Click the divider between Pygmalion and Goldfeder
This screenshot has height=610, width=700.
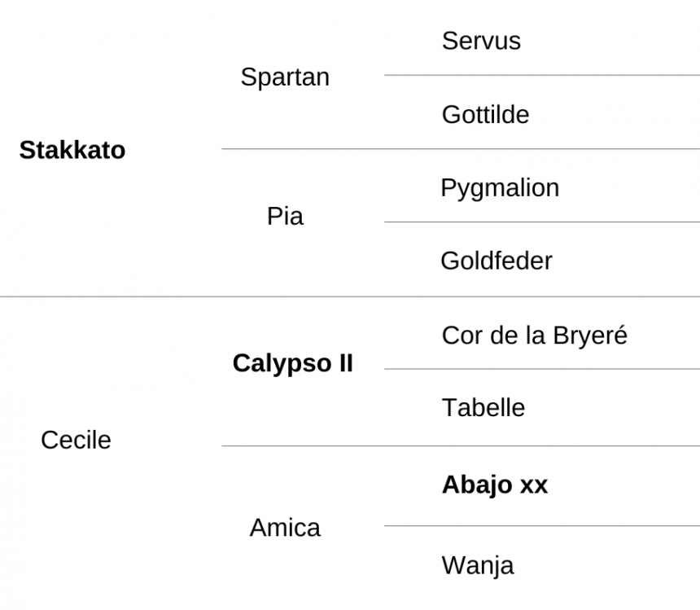[x=542, y=222]
